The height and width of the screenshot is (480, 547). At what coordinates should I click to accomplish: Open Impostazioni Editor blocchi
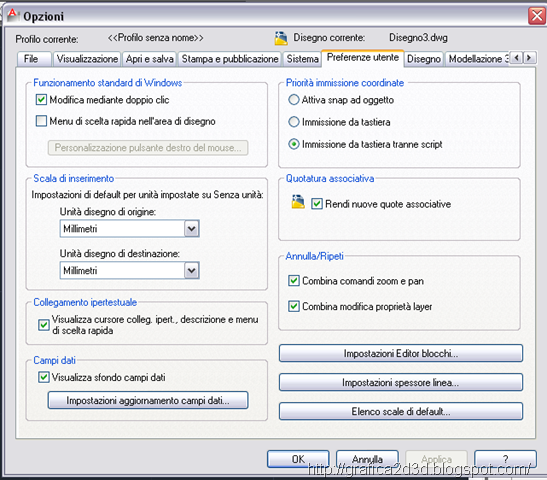click(x=401, y=353)
